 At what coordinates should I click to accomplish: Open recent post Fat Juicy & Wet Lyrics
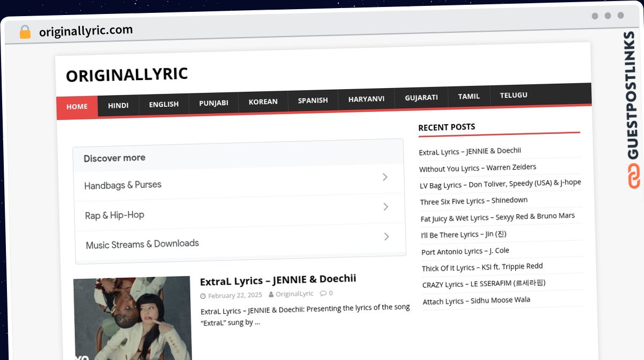click(x=497, y=217)
